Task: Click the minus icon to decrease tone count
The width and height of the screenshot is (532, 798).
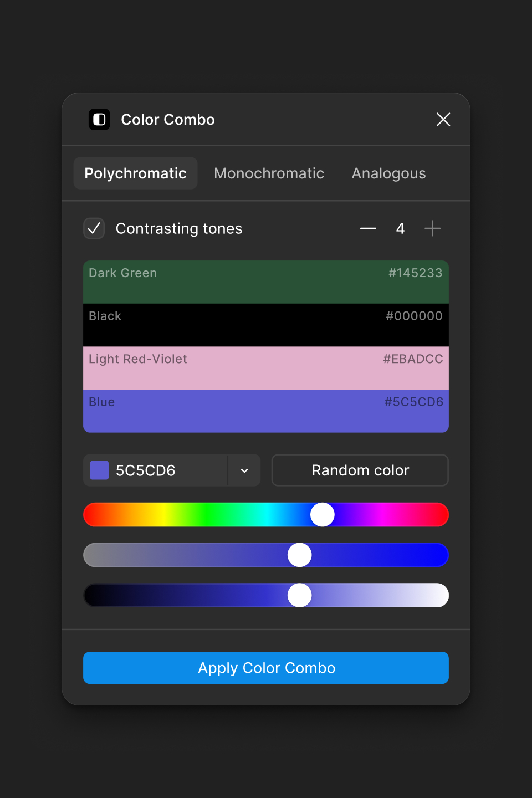Action: tap(367, 228)
